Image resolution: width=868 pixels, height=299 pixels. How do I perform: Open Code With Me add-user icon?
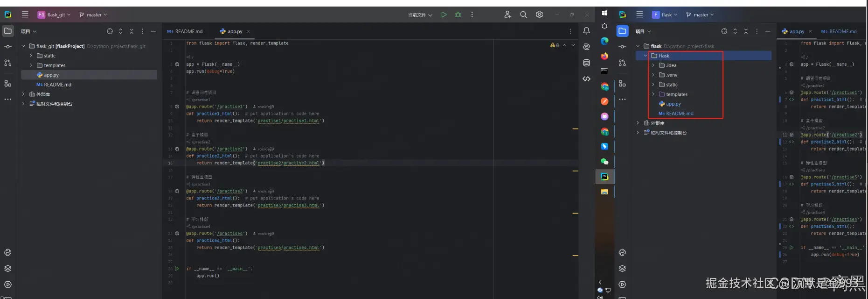(x=508, y=14)
